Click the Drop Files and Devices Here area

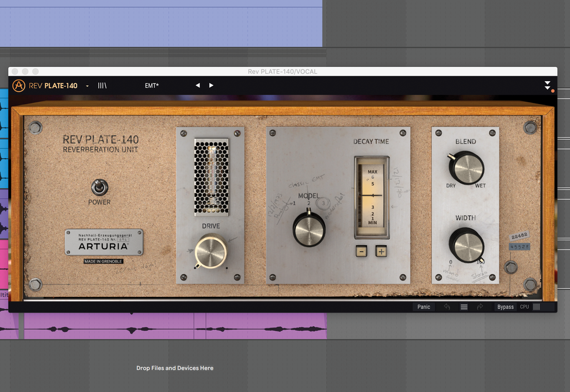tap(175, 367)
